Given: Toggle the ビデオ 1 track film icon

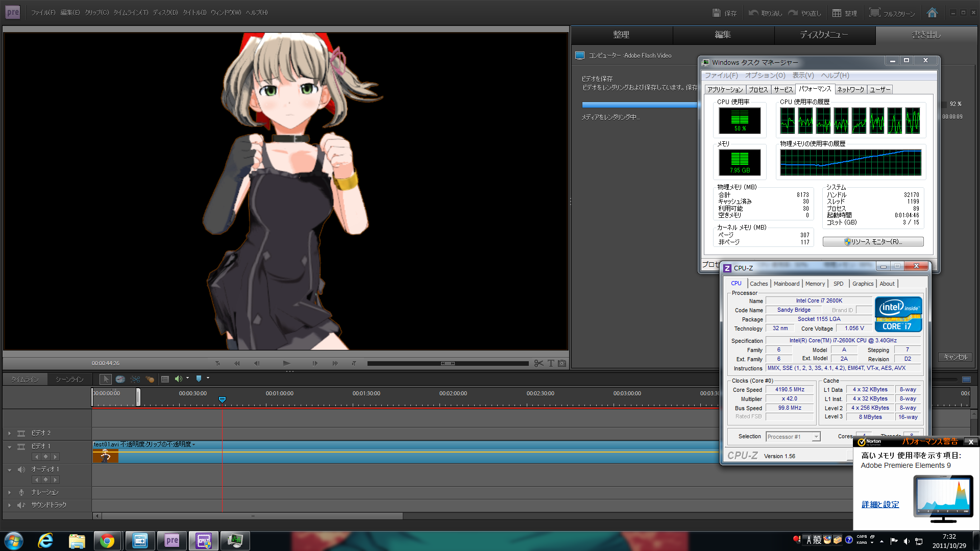Looking at the screenshot, I should [21, 446].
